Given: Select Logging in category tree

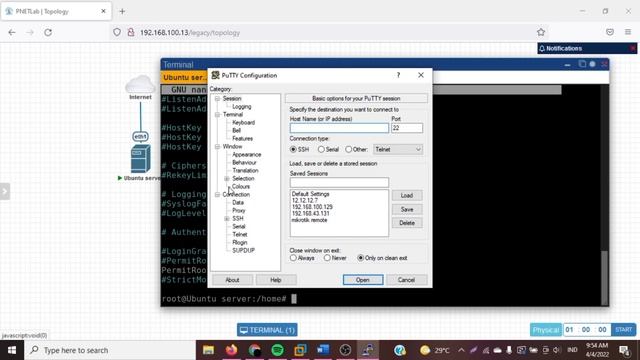Looking at the screenshot, I should pos(242,107).
